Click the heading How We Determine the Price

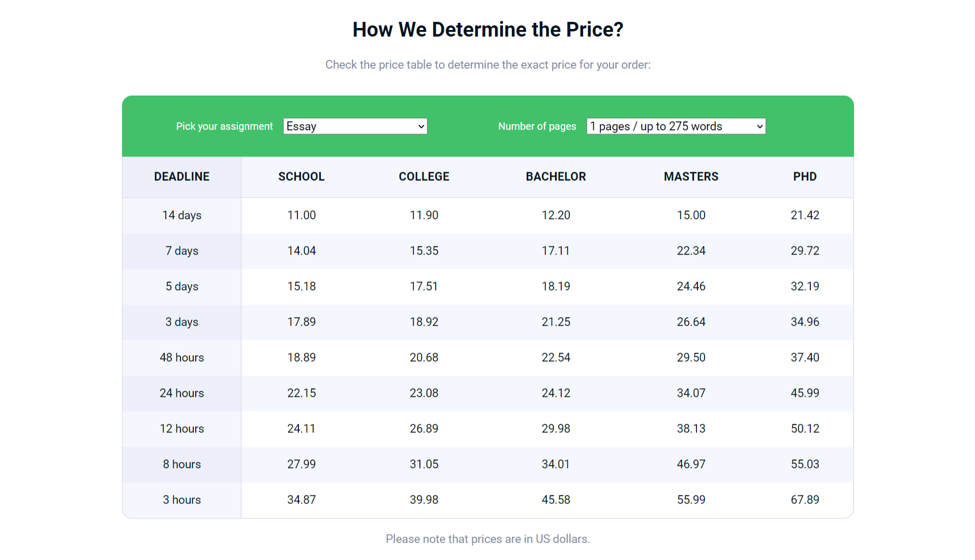487,29
